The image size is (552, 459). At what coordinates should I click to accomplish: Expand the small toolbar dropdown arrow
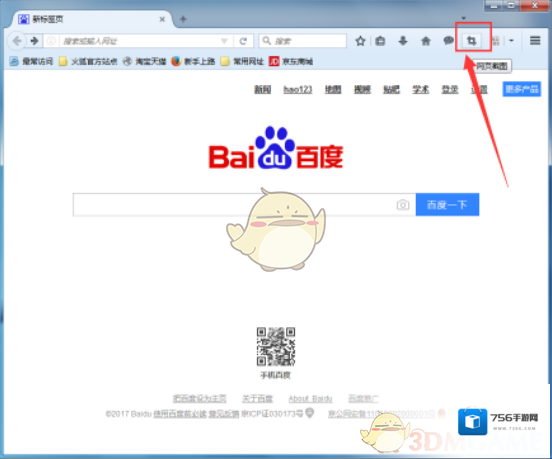tap(512, 41)
